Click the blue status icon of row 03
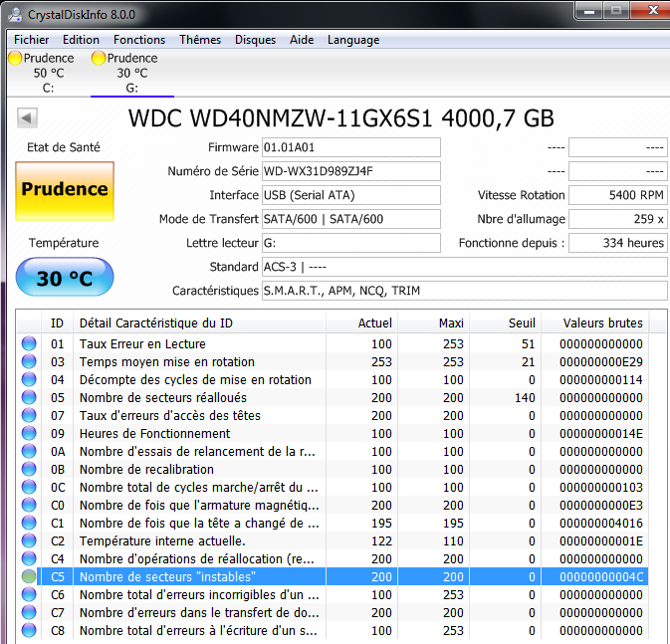 pyautogui.click(x=29, y=361)
